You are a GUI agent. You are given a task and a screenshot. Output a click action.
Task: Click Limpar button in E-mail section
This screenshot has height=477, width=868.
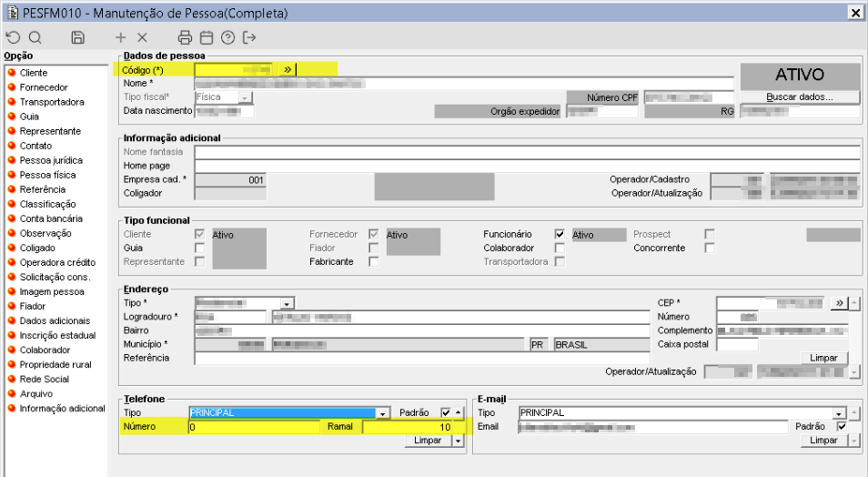(x=823, y=441)
